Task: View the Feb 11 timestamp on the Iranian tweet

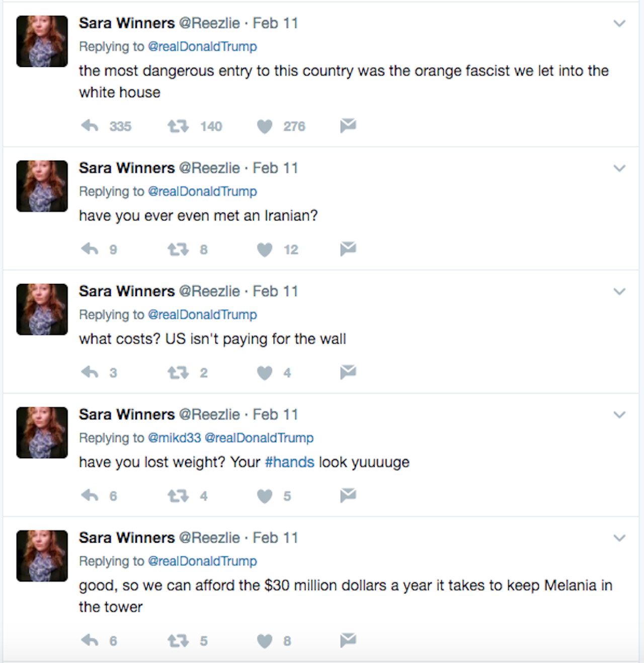Action: [275, 168]
